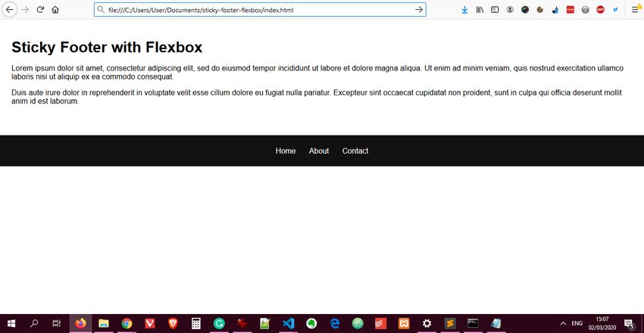Click the Contact link in the footer

[x=355, y=151]
